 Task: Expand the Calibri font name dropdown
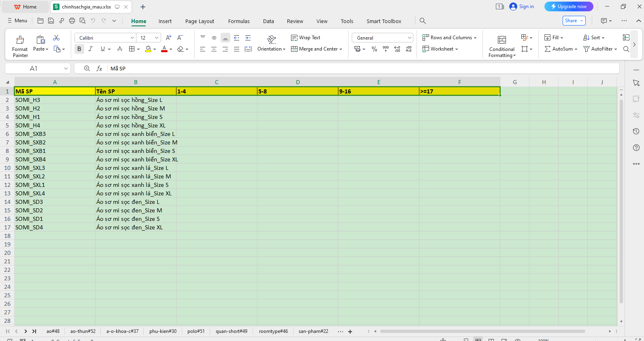pyautogui.click(x=132, y=38)
